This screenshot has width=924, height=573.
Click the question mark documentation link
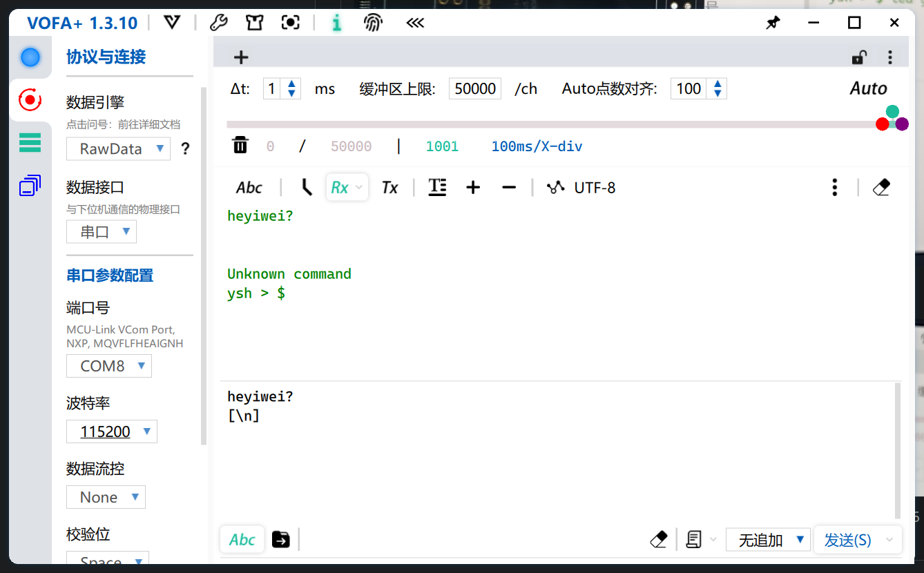click(x=184, y=148)
